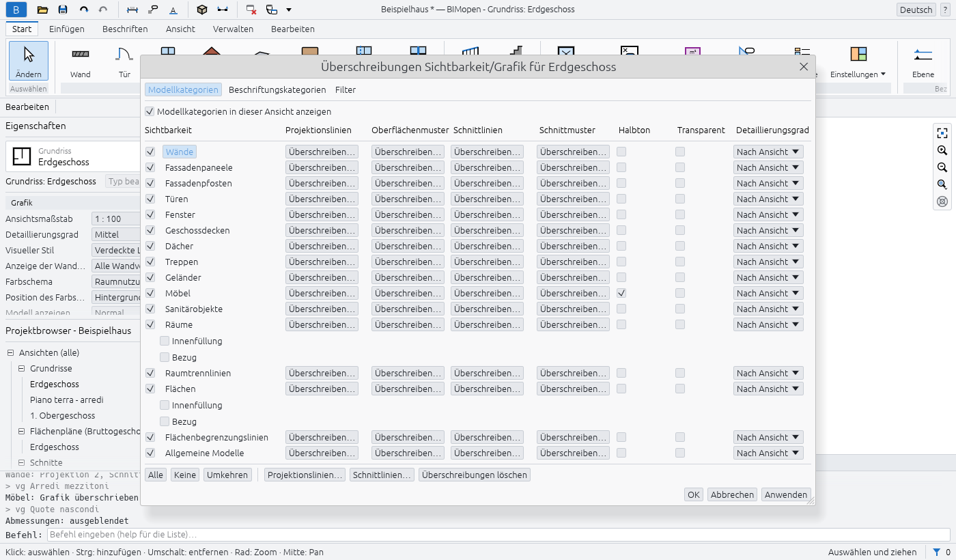Undo the last action in the toolbar

(83, 10)
